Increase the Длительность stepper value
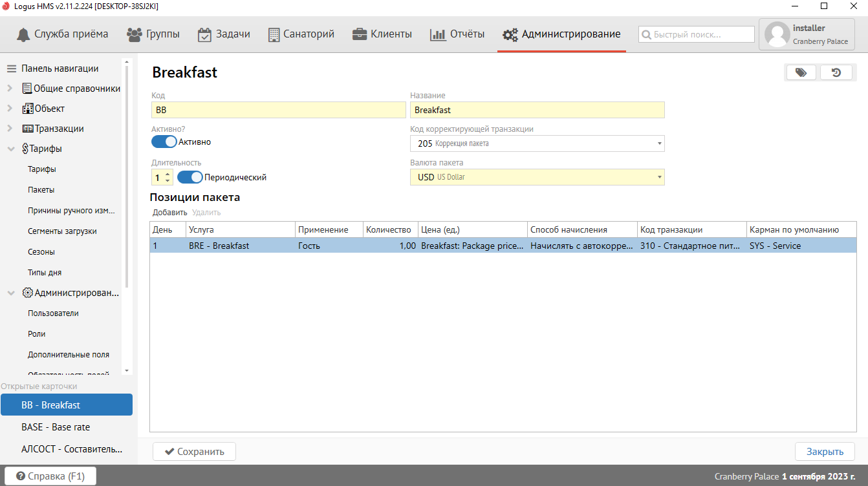 click(168, 174)
